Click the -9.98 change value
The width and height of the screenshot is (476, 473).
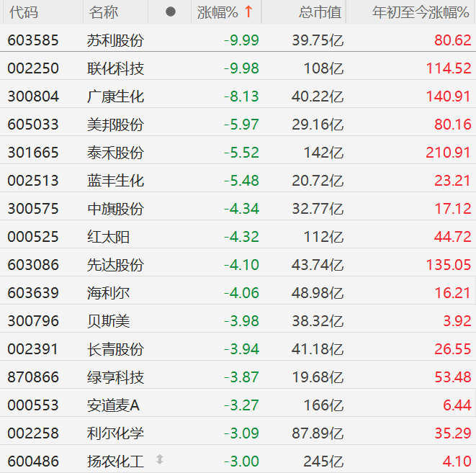pyautogui.click(x=241, y=68)
